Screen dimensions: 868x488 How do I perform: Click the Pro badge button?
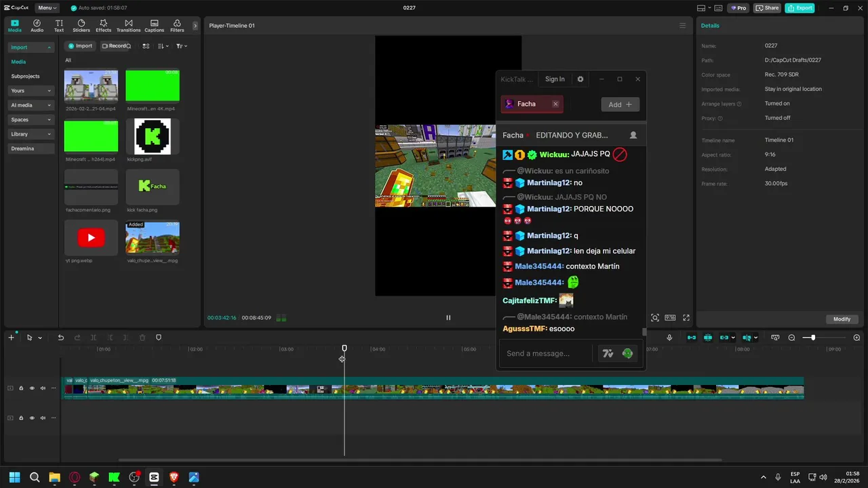tap(738, 8)
